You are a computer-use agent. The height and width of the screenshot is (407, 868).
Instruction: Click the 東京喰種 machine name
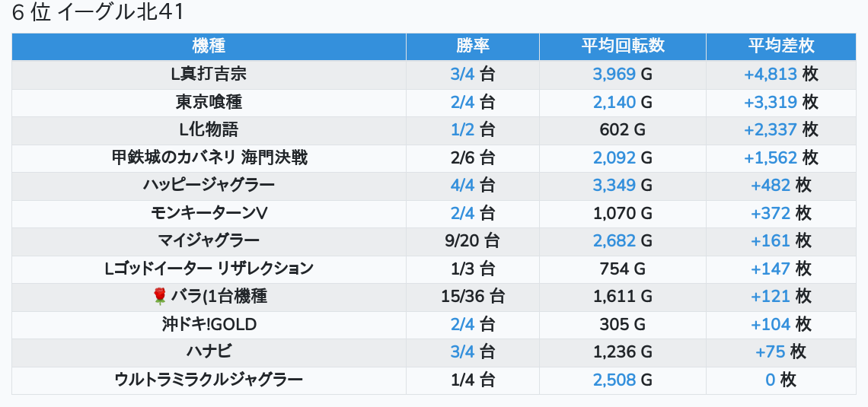click(x=209, y=102)
